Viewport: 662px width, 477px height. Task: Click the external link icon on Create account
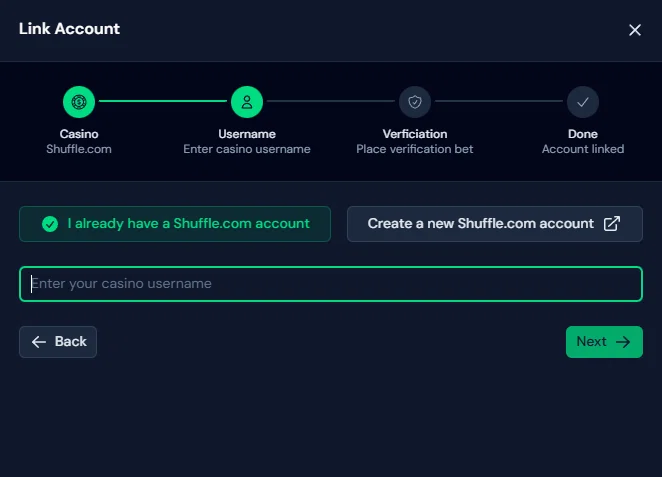pyautogui.click(x=612, y=224)
